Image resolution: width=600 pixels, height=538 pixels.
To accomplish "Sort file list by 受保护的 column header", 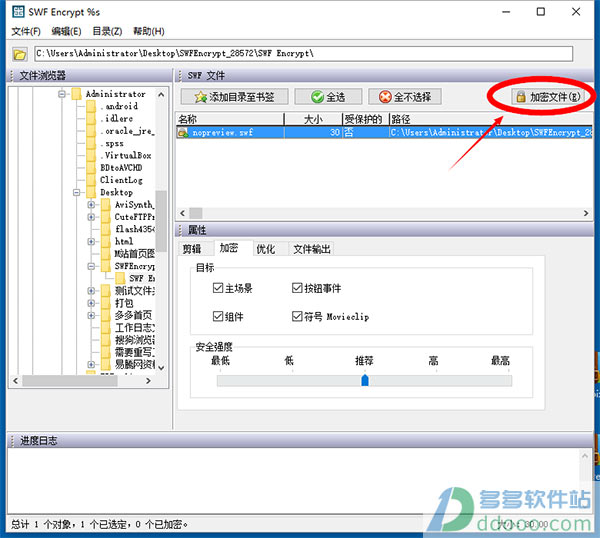I will (365, 119).
